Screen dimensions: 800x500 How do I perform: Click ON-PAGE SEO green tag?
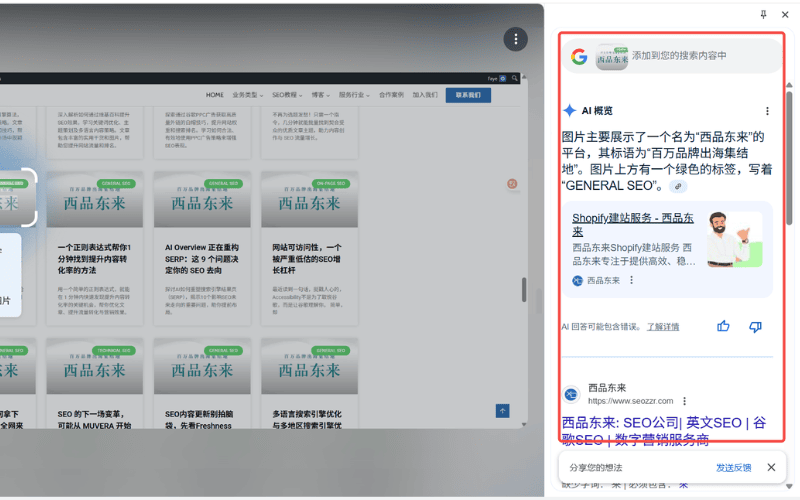pos(331,183)
